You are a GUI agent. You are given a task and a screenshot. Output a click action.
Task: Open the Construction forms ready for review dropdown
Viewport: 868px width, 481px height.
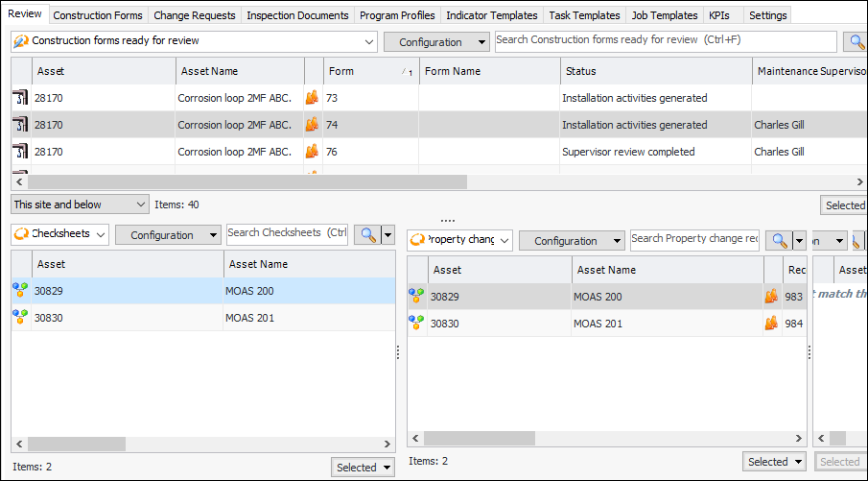(370, 42)
